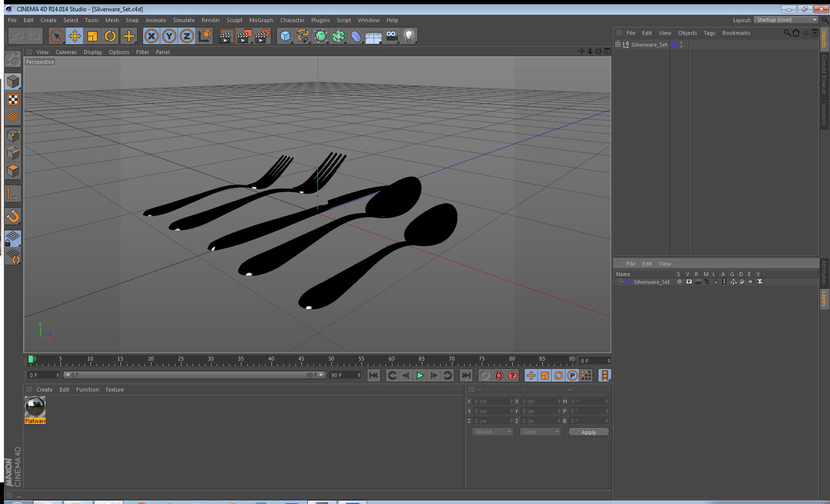Render the active view
This screenshot has width=830, height=504.
click(226, 36)
